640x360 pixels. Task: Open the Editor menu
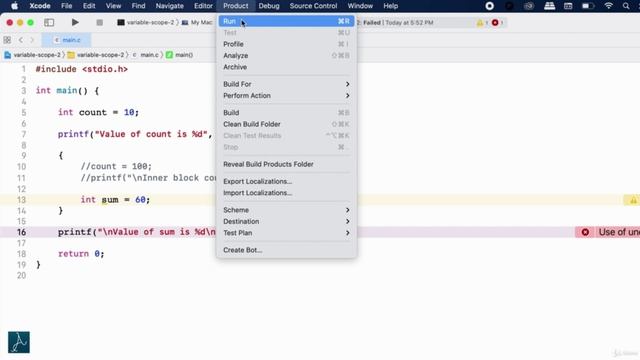[203, 6]
